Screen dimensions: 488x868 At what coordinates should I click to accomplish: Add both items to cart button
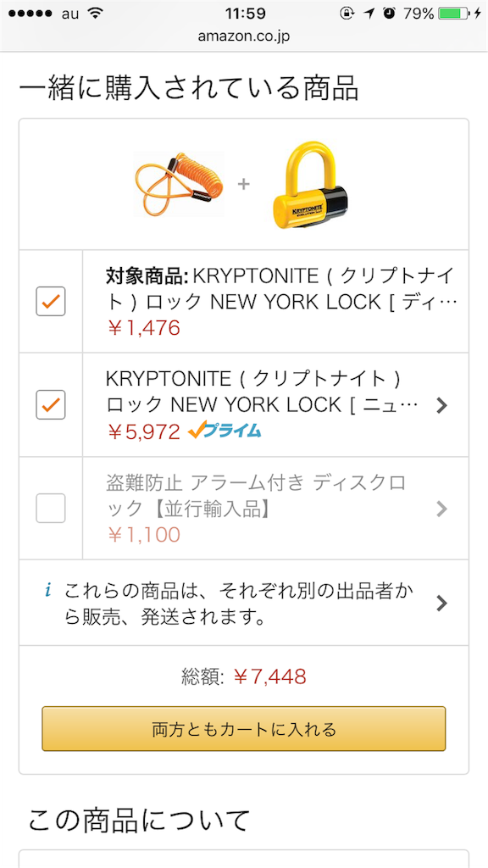pyautogui.click(x=244, y=728)
